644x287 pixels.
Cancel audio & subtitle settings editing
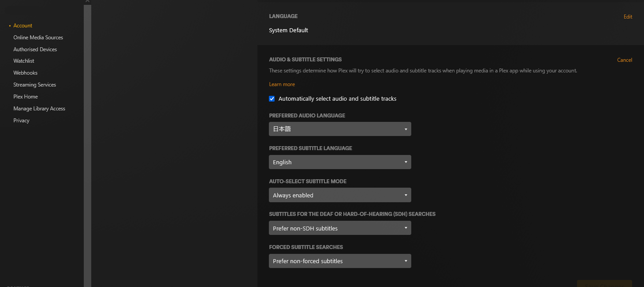coord(624,60)
